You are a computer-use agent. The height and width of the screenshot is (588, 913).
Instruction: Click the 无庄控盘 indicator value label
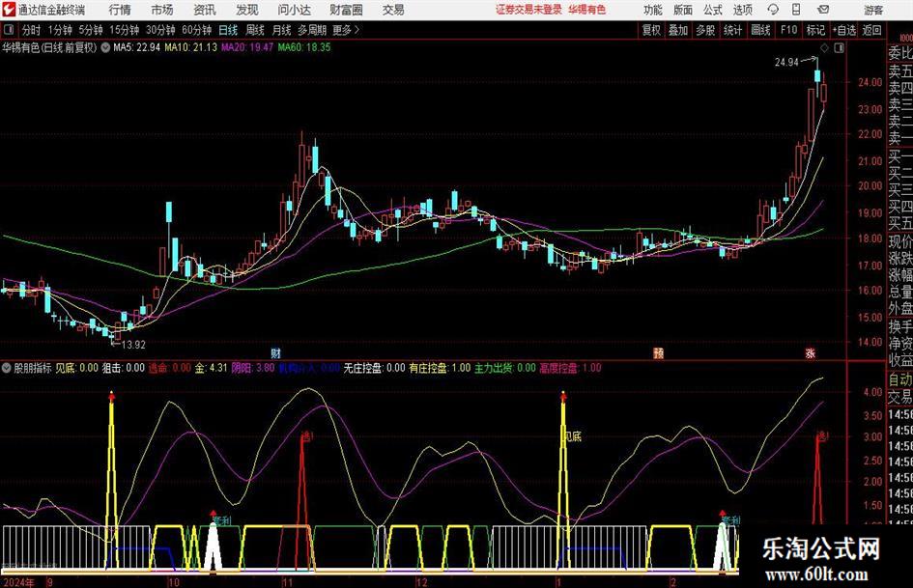[x=374, y=368]
